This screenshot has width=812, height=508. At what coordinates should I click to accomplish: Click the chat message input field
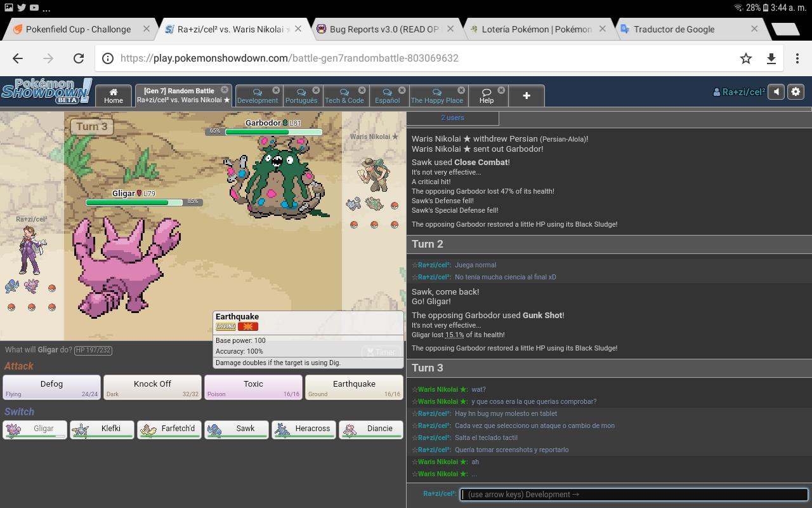pyautogui.click(x=634, y=495)
